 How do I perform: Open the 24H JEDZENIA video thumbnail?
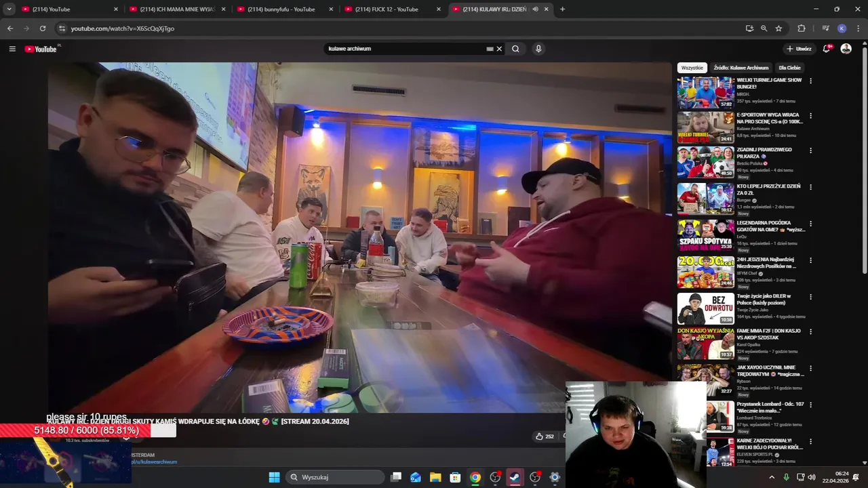click(705, 272)
